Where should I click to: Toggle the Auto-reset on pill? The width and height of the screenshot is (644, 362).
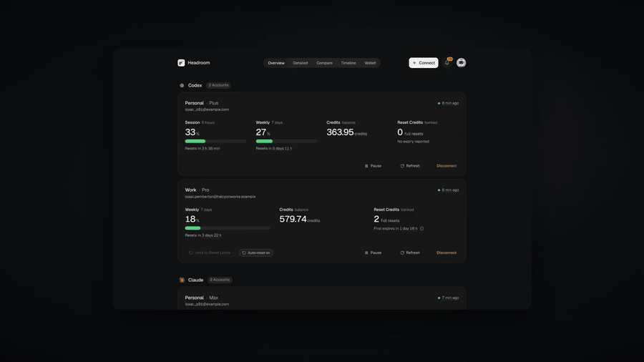(256, 253)
